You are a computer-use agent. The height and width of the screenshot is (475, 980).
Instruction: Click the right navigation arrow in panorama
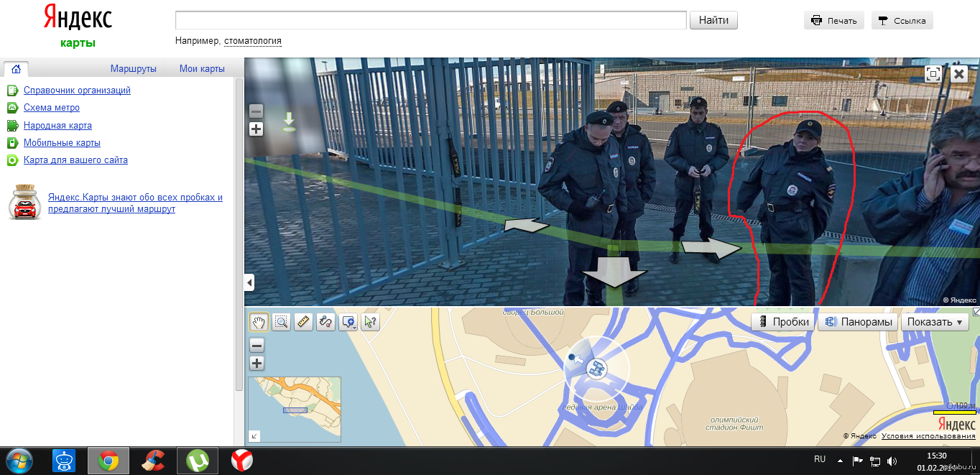711,247
